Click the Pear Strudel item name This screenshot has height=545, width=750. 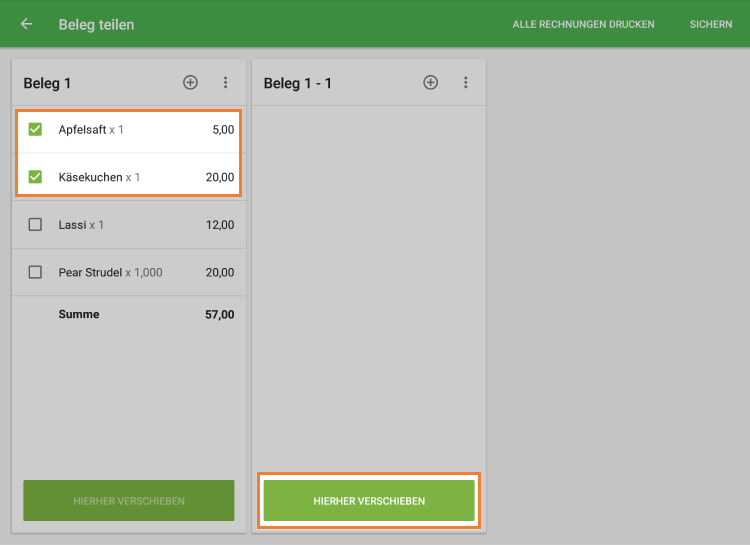[x=90, y=272]
